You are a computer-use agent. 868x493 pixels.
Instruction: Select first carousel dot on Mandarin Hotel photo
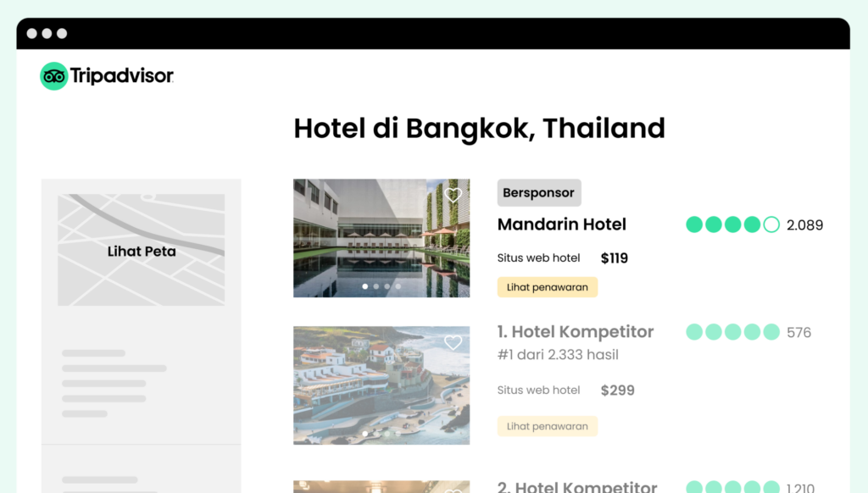pyautogui.click(x=364, y=286)
